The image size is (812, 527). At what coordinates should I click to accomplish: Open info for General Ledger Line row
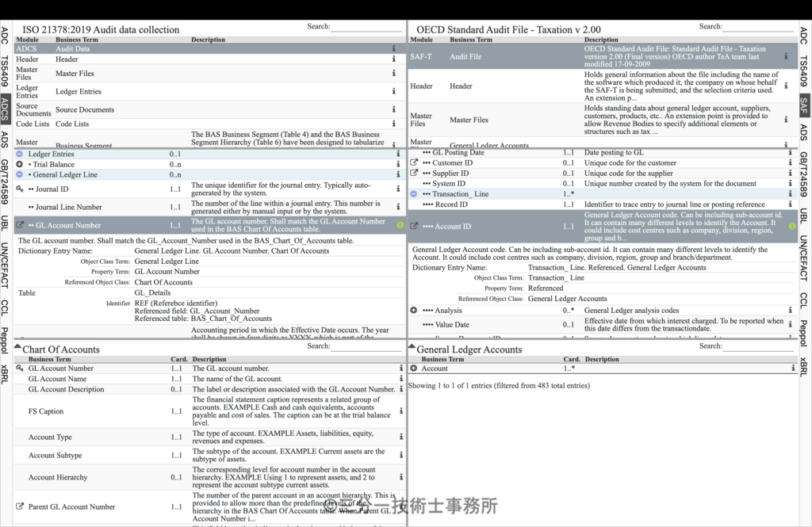398,174
